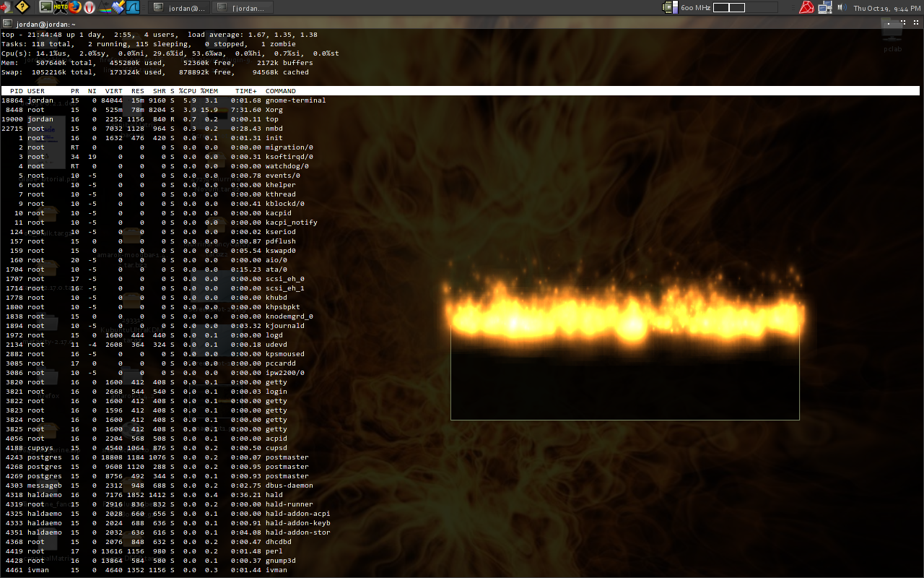Open the volume speaker control
Screen dimensions: 924x578
pos(841,7)
